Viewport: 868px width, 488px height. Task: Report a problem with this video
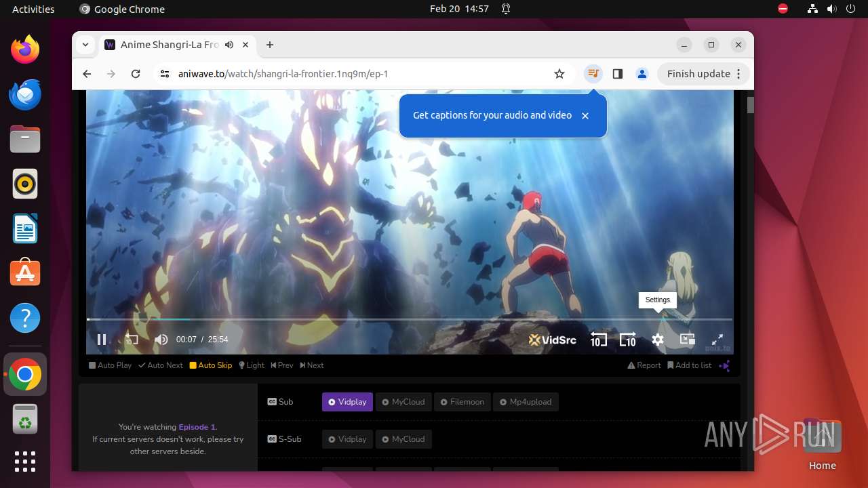point(644,365)
